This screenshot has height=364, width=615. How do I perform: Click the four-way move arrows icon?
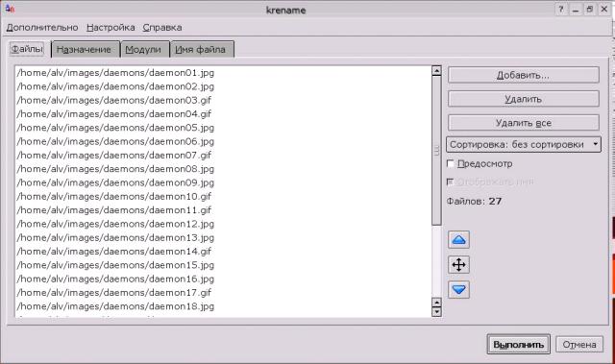(x=458, y=265)
